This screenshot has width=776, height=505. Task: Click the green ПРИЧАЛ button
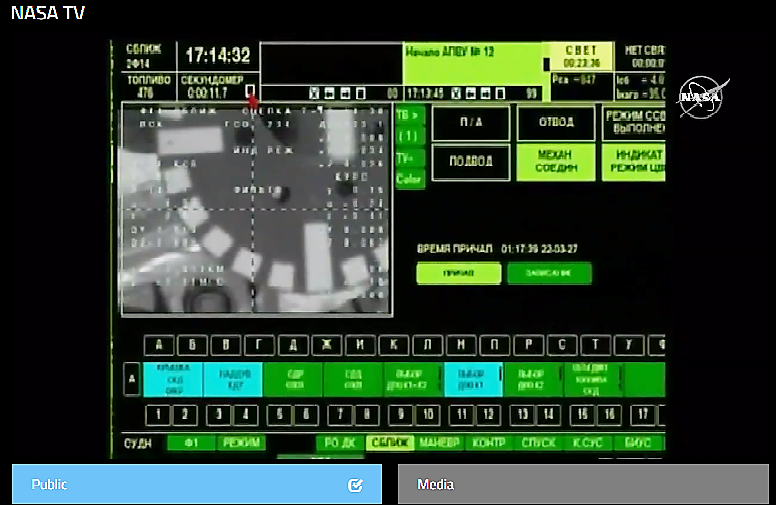tap(458, 273)
